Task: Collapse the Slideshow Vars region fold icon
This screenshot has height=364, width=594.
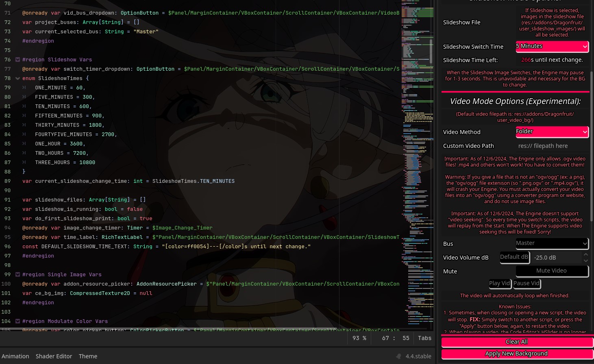Action: 17,60
